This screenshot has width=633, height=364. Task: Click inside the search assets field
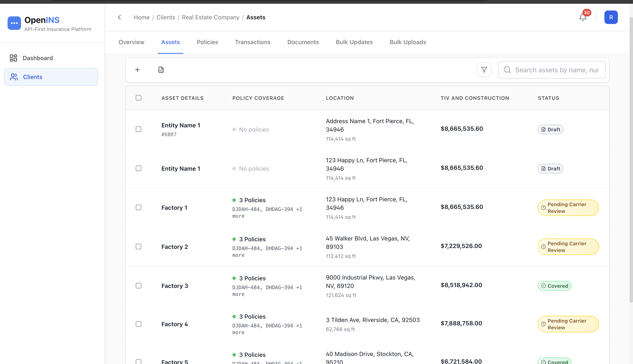click(550, 70)
